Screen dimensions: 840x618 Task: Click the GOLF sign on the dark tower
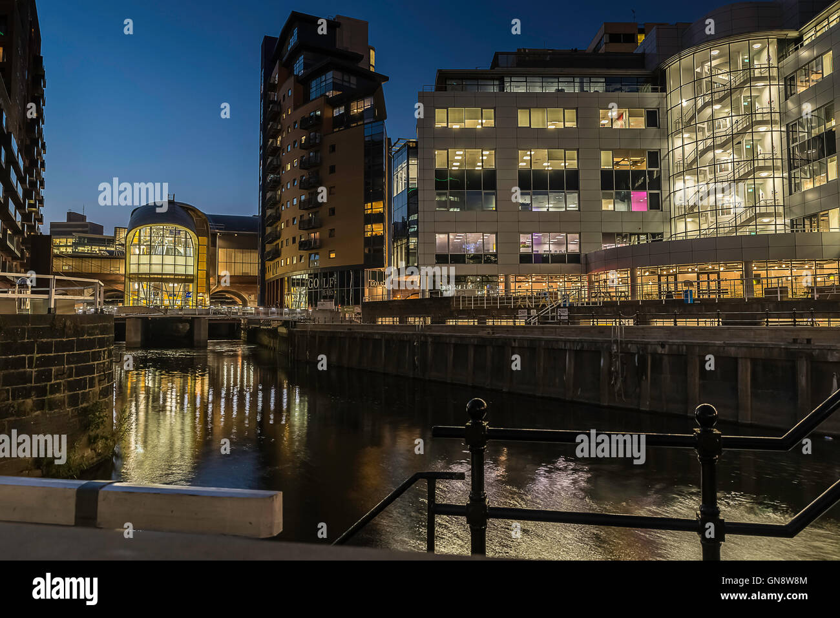(322, 283)
